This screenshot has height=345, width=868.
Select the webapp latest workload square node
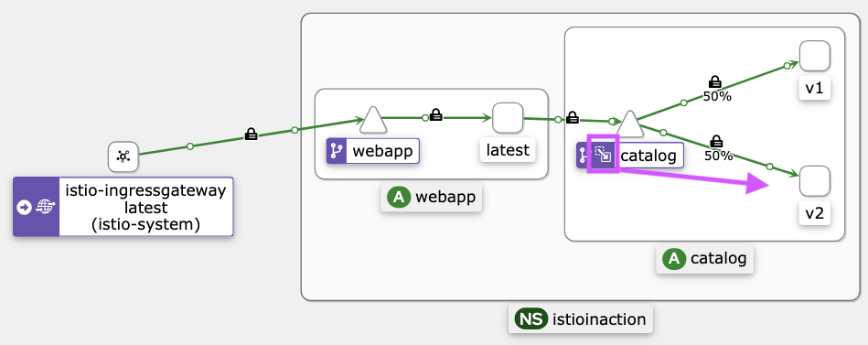coord(508,118)
